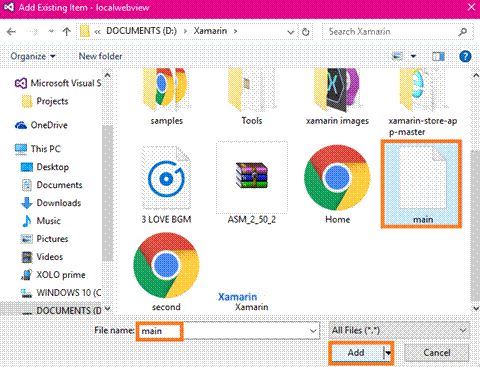Expand the File name dropdown
This screenshot has width=480, height=367.
click(313, 331)
